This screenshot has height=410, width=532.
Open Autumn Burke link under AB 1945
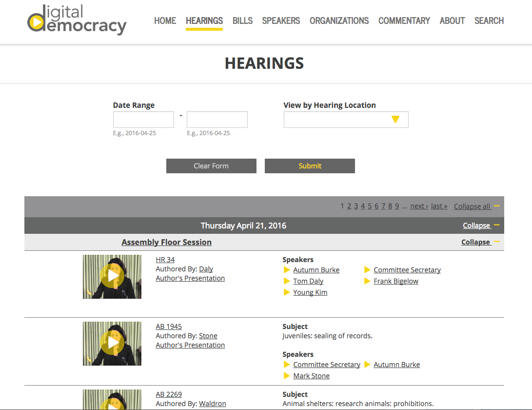click(396, 365)
